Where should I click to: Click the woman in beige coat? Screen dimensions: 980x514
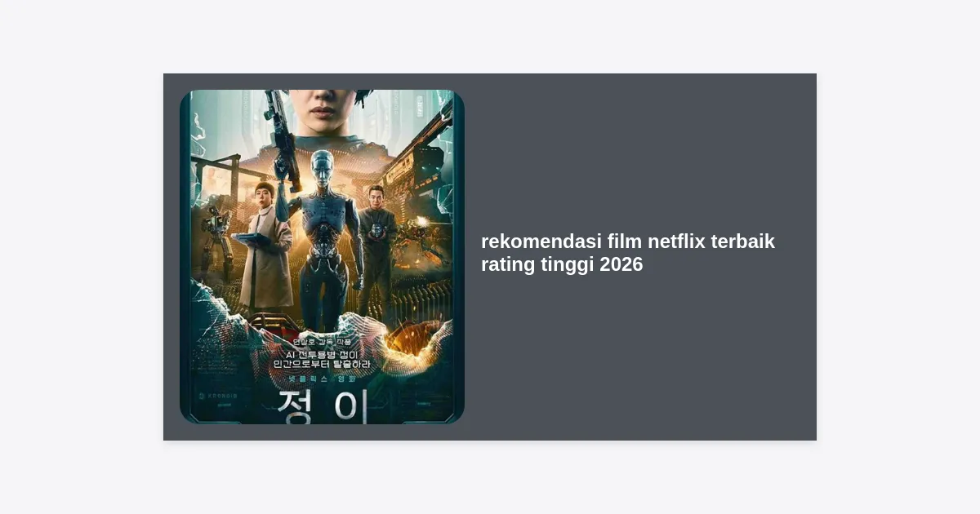click(x=265, y=245)
